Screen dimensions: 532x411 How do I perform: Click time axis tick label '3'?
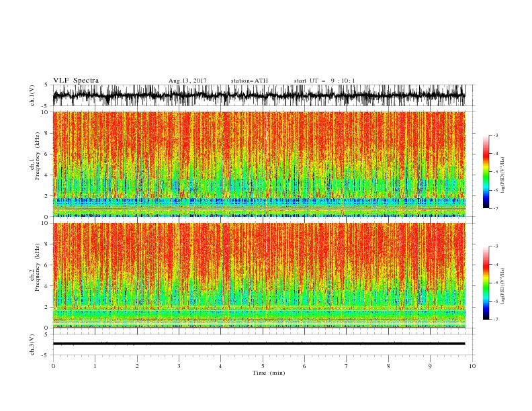179,366
